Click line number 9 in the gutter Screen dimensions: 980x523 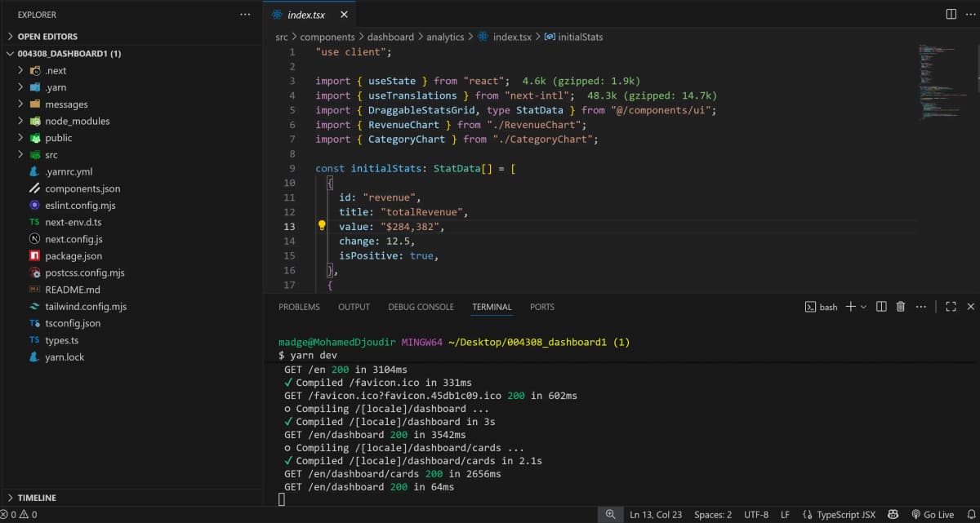[x=292, y=168]
